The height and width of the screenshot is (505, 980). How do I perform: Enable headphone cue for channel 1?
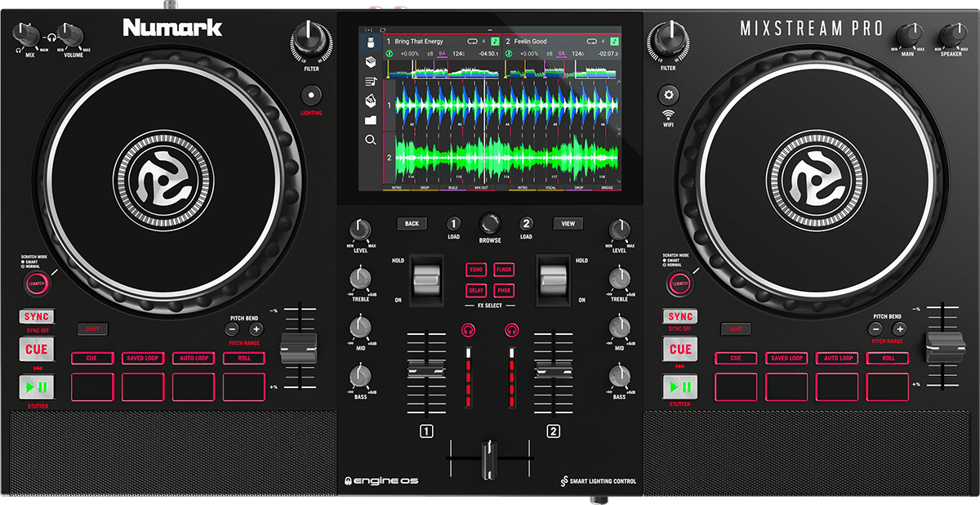pyautogui.click(x=469, y=330)
